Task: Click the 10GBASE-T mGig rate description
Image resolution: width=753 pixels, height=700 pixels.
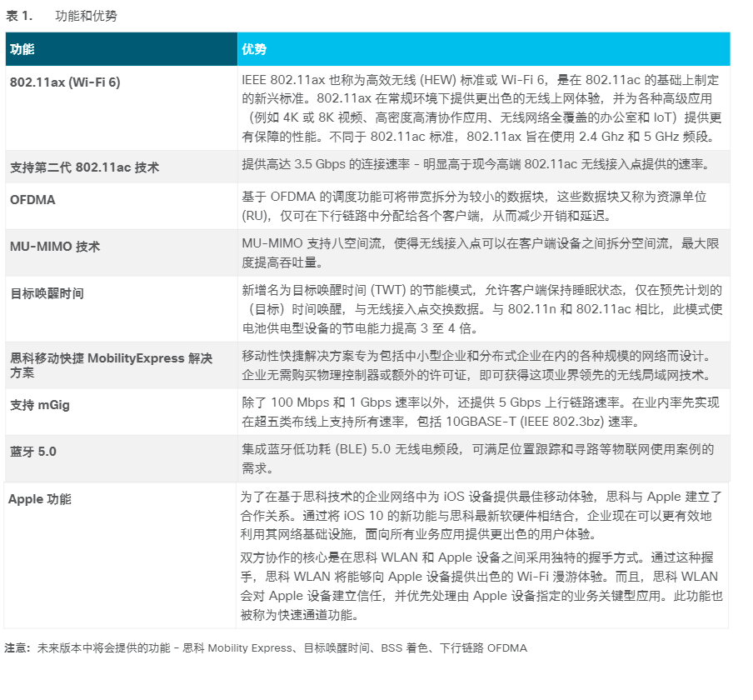Action: pyautogui.click(x=481, y=412)
